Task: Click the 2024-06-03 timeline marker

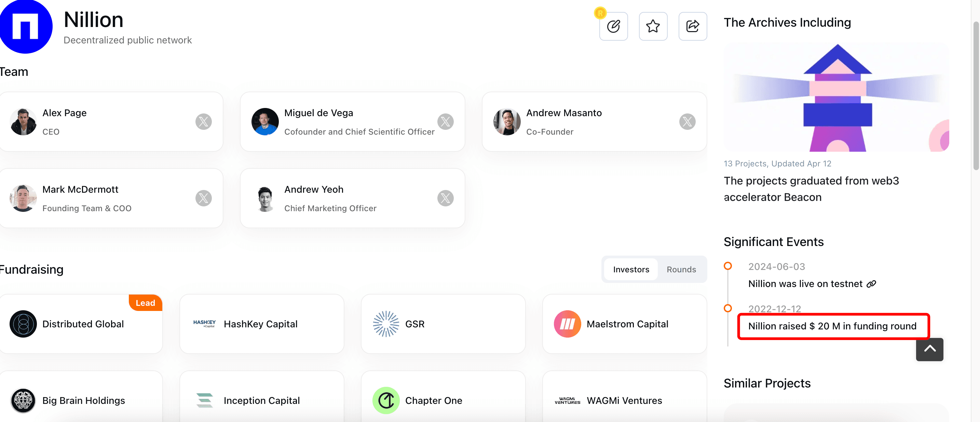Action: point(727,266)
